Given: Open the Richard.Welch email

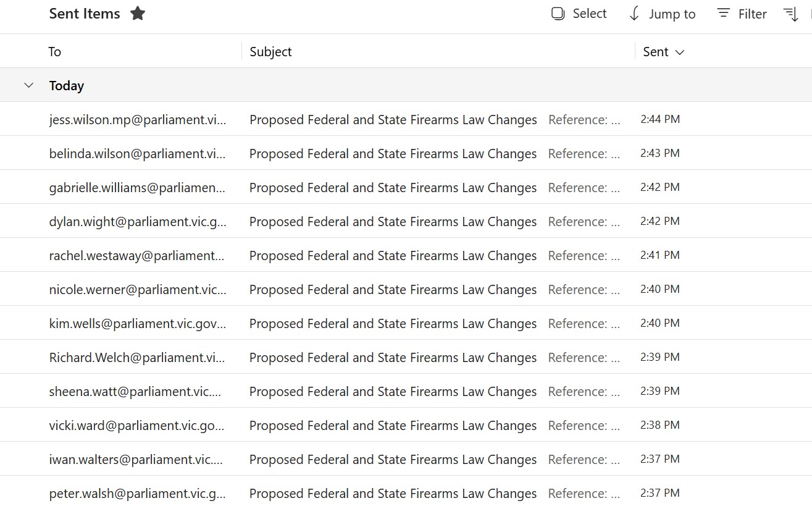Looking at the screenshot, I should 393,358.
